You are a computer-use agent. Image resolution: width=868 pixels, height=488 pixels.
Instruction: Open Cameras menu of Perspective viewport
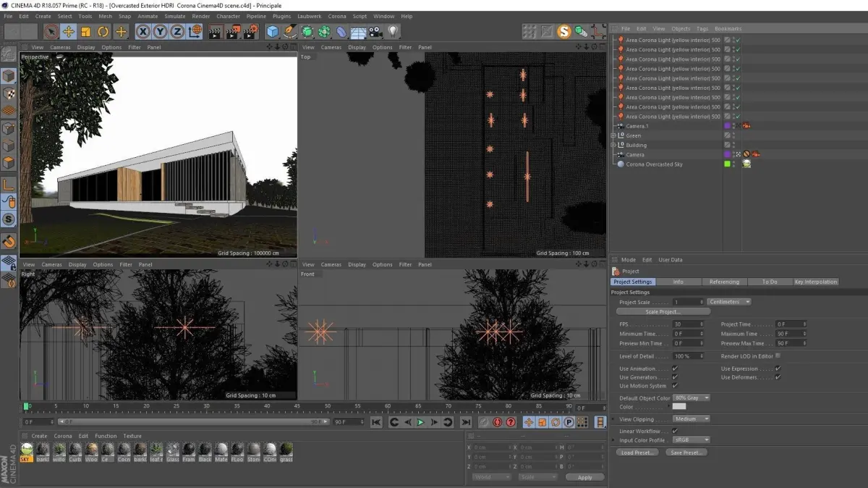(61, 47)
